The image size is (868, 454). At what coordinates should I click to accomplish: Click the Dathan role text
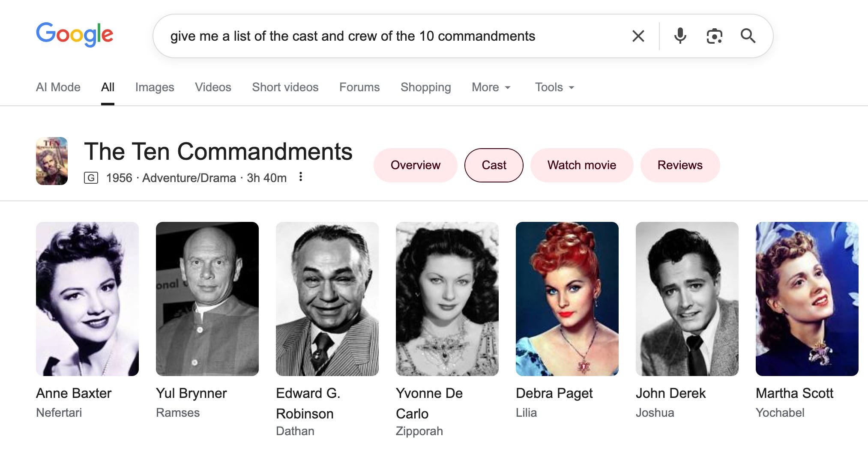point(295,431)
